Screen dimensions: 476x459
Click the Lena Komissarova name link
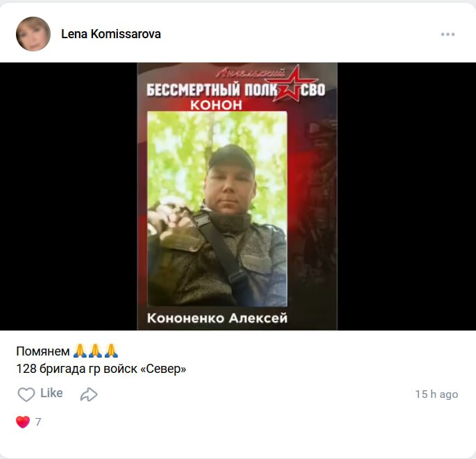pos(111,34)
